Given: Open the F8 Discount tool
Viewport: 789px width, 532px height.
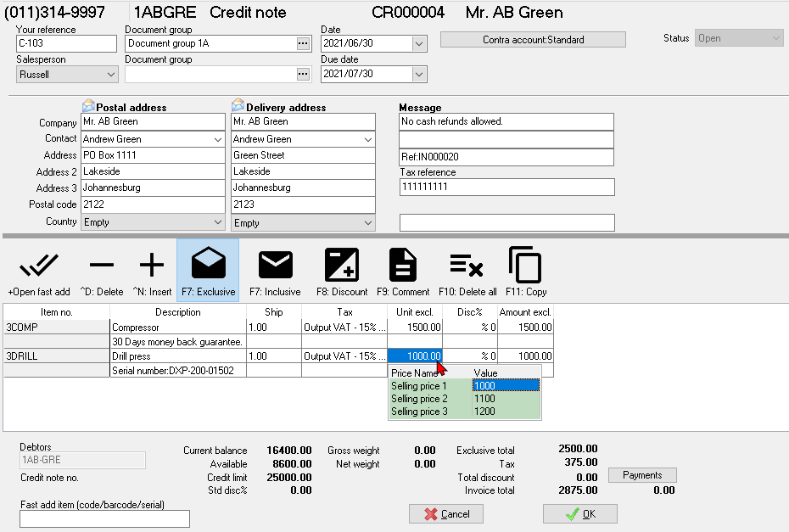Looking at the screenshot, I should (341, 266).
